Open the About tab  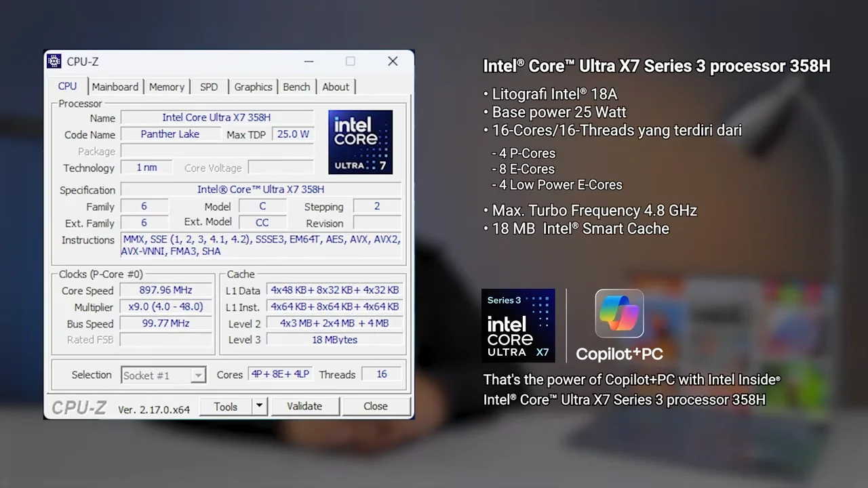[336, 87]
